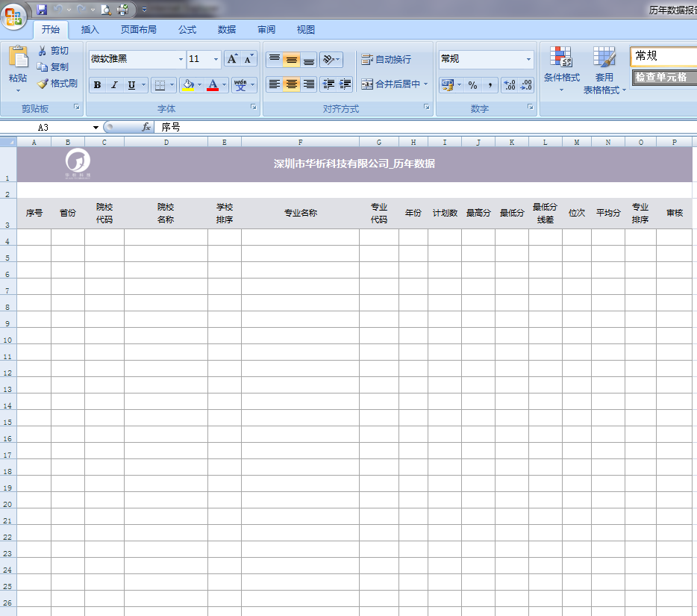Click the increase decimal icon
The width and height of the screenshot is (697, 616).
pos(510,84)
